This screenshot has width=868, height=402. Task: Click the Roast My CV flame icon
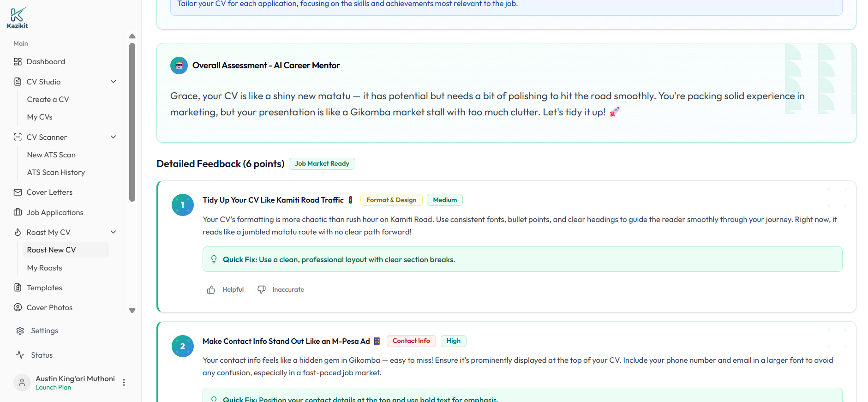(x=18, y=232)
